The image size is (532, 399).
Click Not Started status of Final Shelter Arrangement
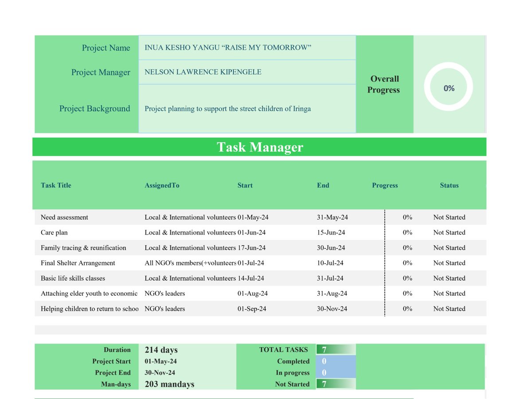click(x=449, y=263)
